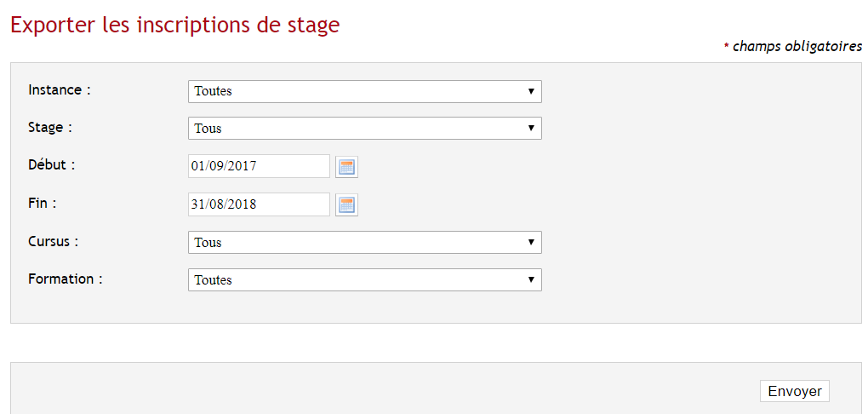Submit the form with Envoyer
The width and height of the screenshot is (868, 414).
click(794, 391)
